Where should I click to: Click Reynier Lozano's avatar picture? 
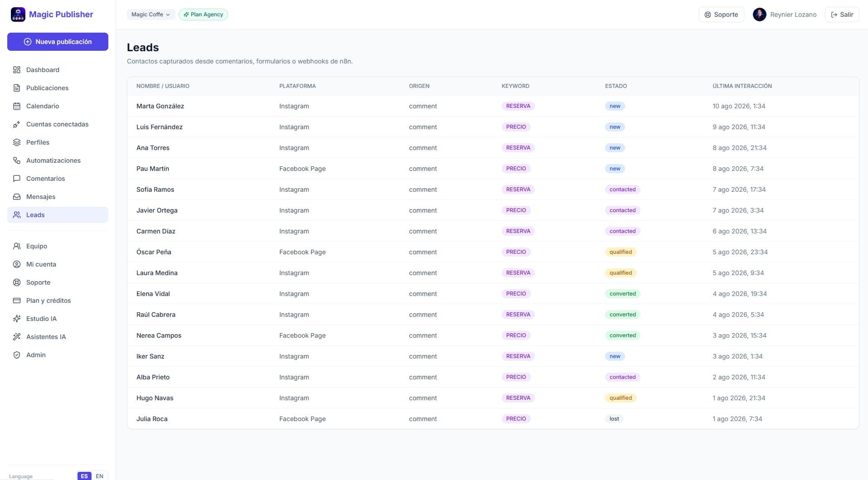[x=759, y=15]
